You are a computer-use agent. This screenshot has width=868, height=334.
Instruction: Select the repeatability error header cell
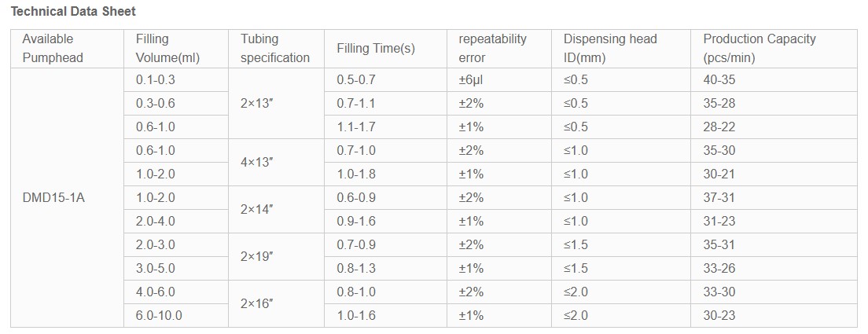coord(493,48)
